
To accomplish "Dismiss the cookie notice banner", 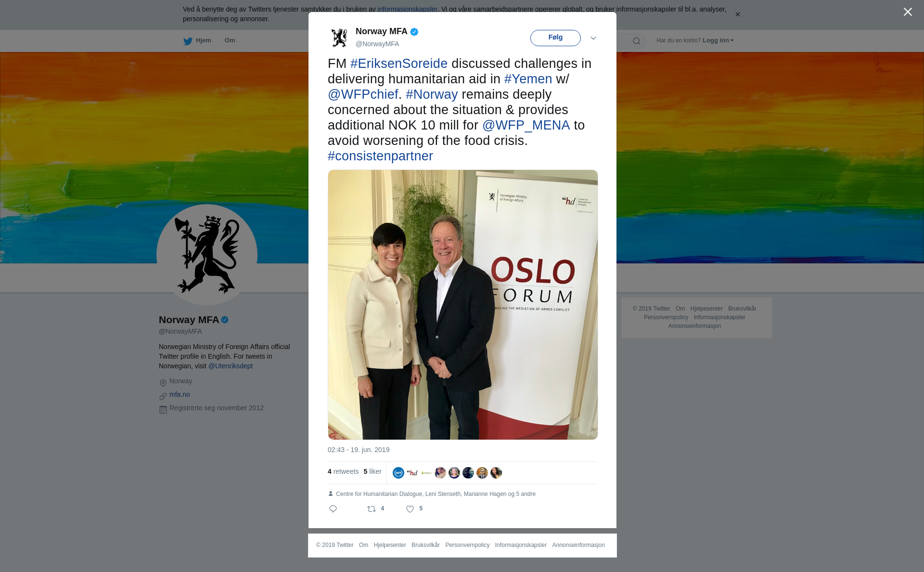I will click(737, 14).
